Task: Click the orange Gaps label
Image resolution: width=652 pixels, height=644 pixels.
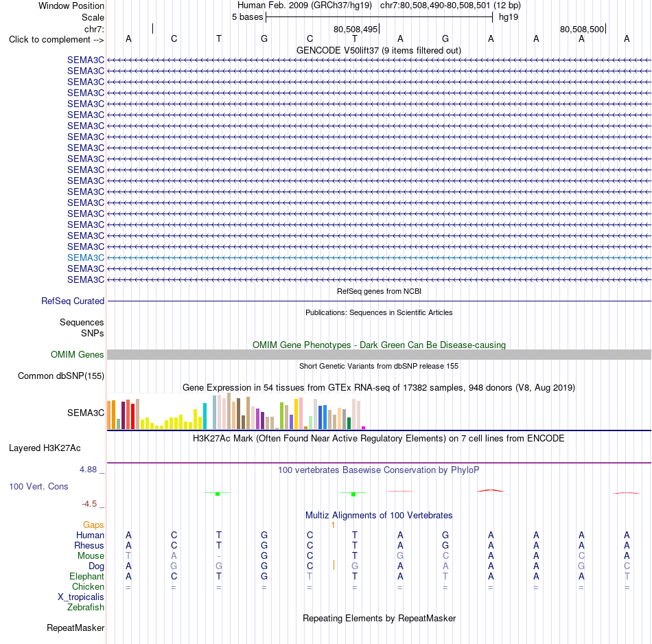Action: 93,525
